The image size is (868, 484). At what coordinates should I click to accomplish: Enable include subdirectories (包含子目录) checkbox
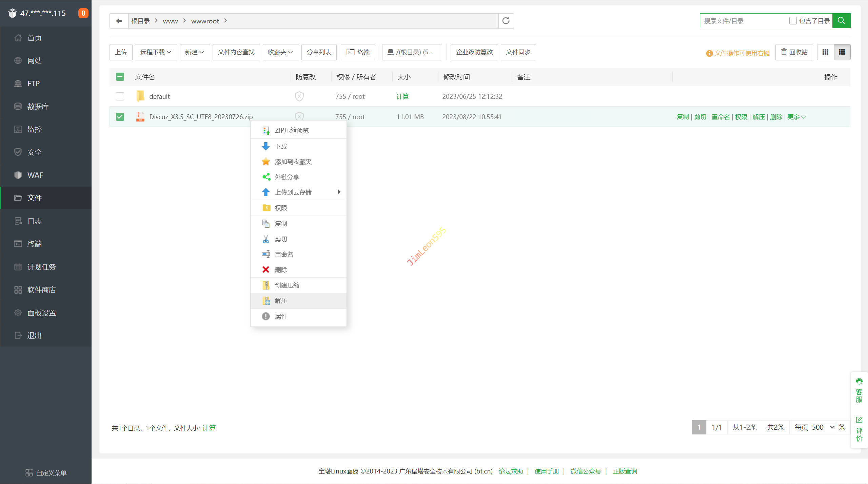click(793, 21)
